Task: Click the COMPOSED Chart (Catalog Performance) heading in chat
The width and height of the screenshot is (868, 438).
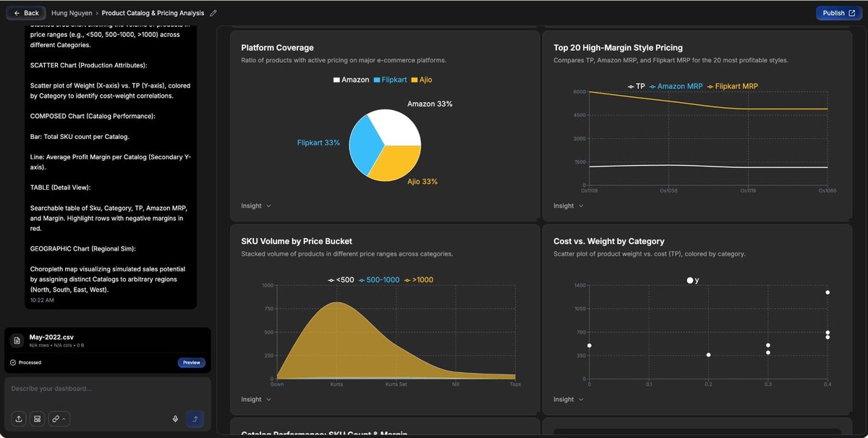Action: [93, 116]
